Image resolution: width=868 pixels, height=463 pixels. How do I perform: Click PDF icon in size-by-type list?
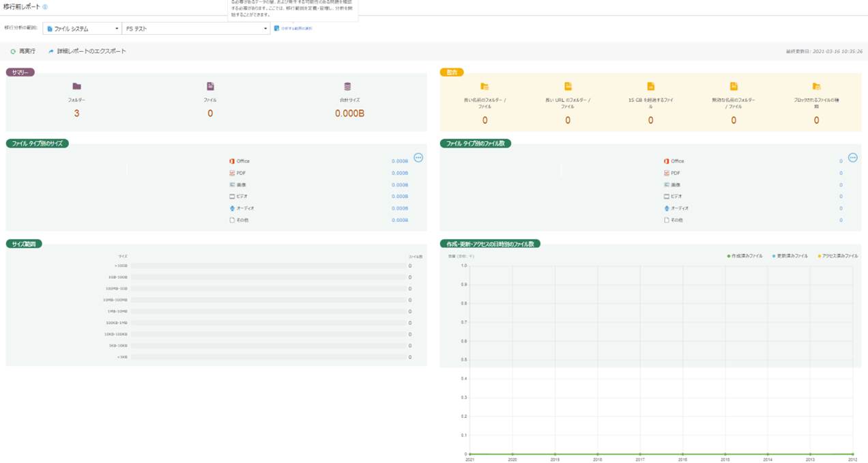coord(232,173)
